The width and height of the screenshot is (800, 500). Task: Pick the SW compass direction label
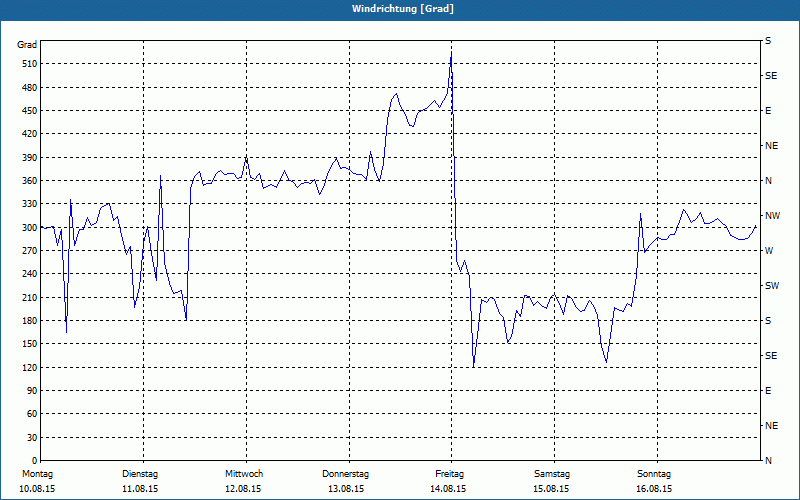pyautogui.click(x=772, y=286)
